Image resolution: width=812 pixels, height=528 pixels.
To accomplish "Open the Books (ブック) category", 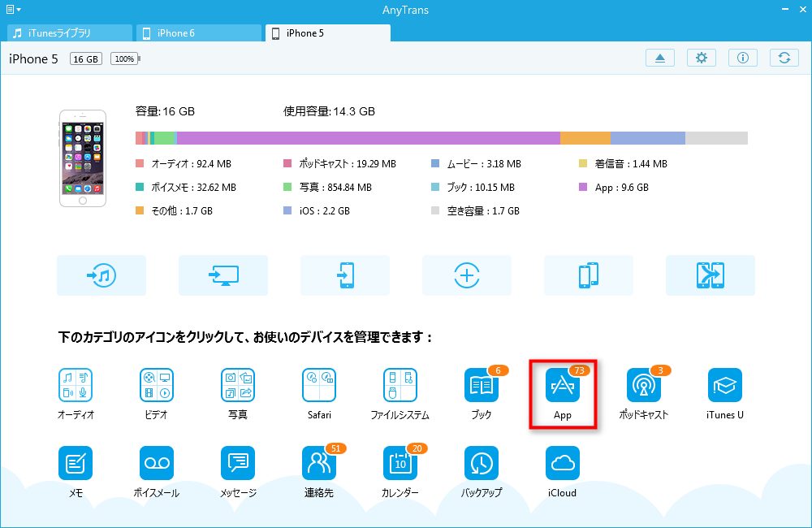I will (482, 385).
